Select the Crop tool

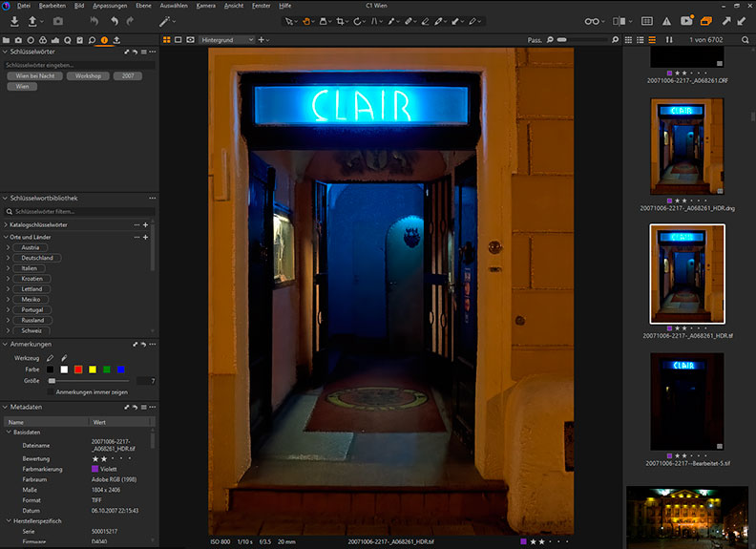pos(341,21)
